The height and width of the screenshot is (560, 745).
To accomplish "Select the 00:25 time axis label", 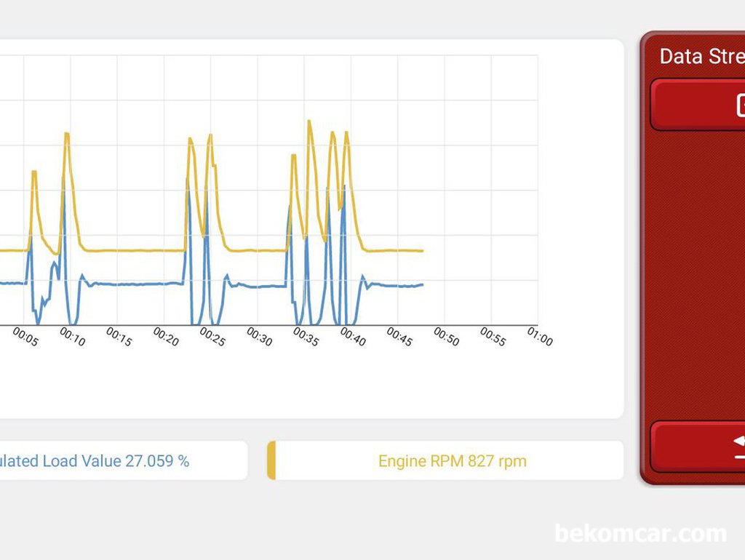I will pos(212,336).
